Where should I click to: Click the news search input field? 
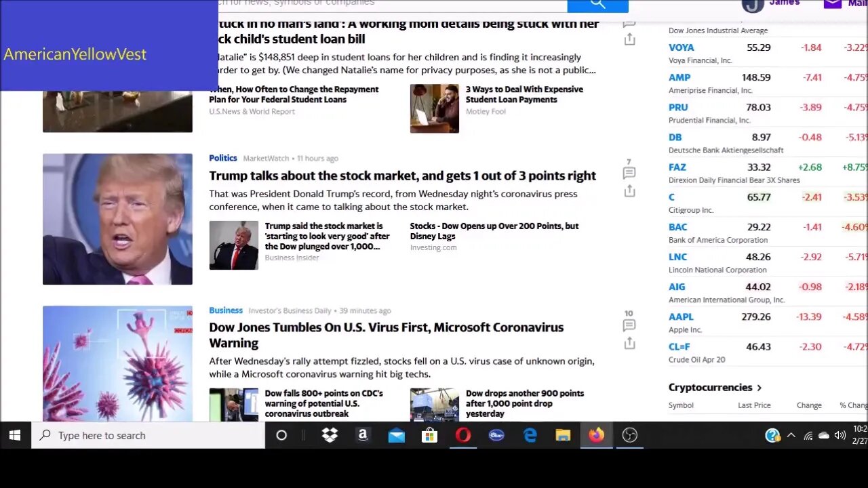(393, 4)
